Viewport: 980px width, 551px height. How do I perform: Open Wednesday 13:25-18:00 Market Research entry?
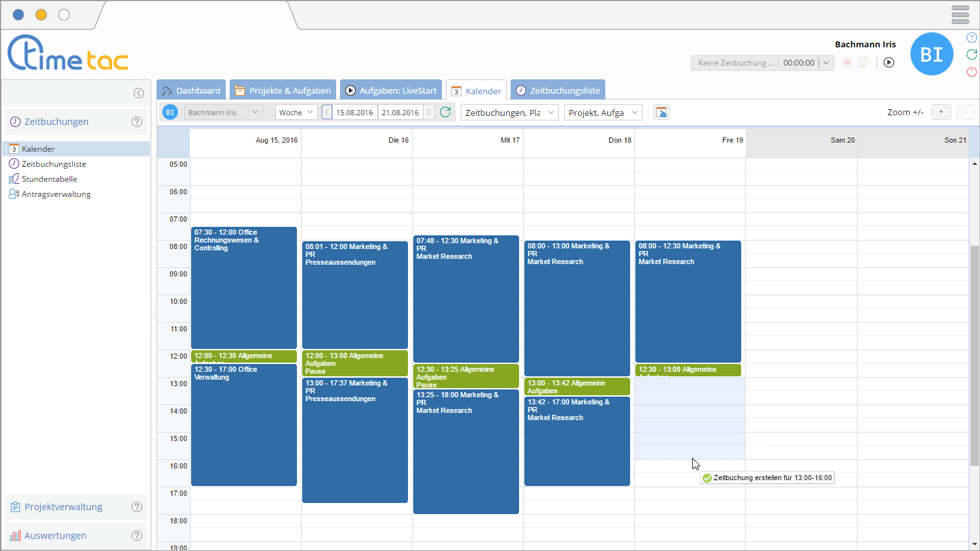click(466, 452)
